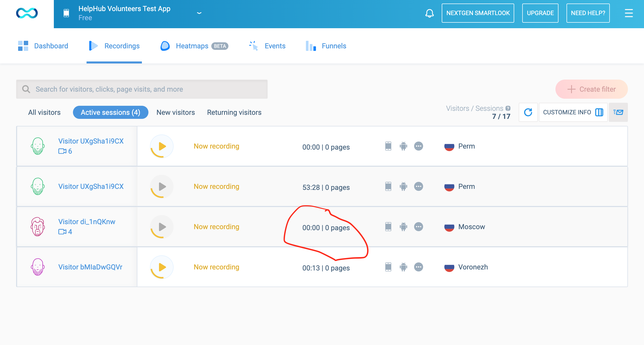The width and height of the screenshot is (644, 345).
Task: Refresh the recordings list
Action: (x=528, y=112)
